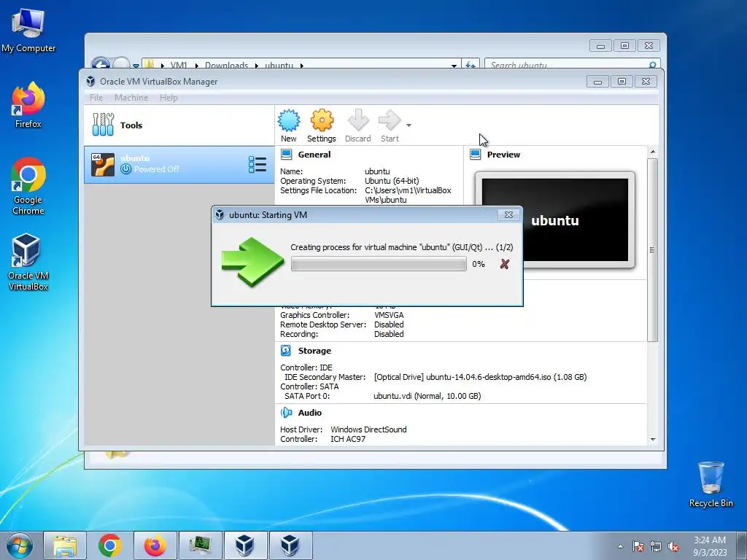This screenshot has width=747, height=560.
Task: Open My Computer desktop icon
Action: (x=28, y=31)
